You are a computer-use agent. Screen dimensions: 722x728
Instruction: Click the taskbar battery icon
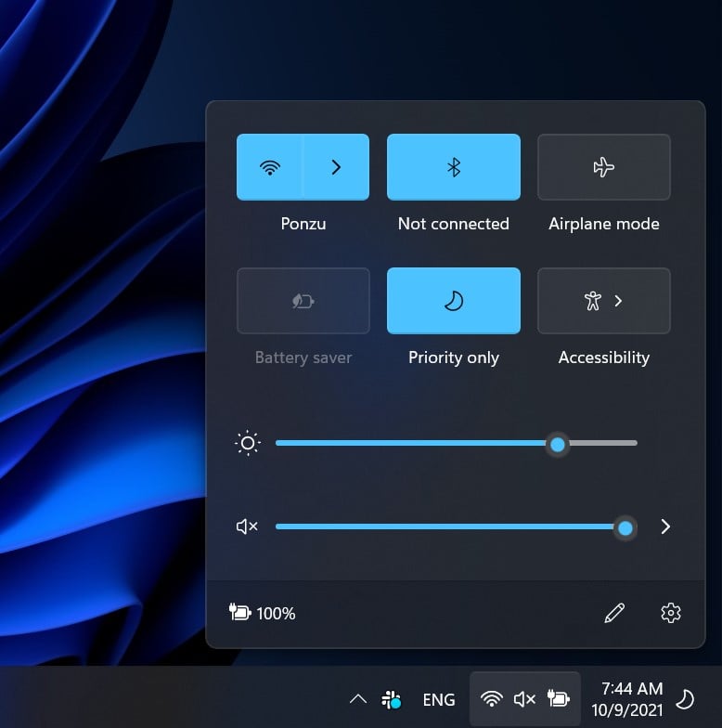(559, 698)
